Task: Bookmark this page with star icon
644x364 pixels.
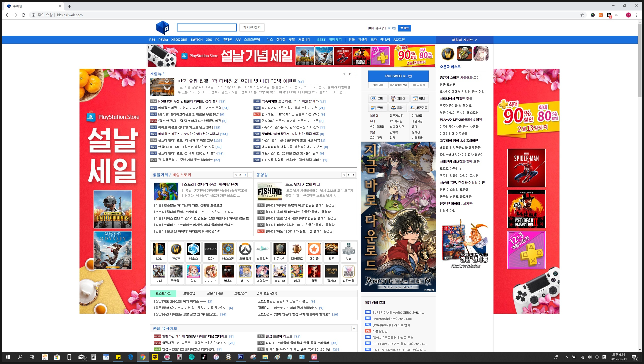Action: [x=582, y=15]
